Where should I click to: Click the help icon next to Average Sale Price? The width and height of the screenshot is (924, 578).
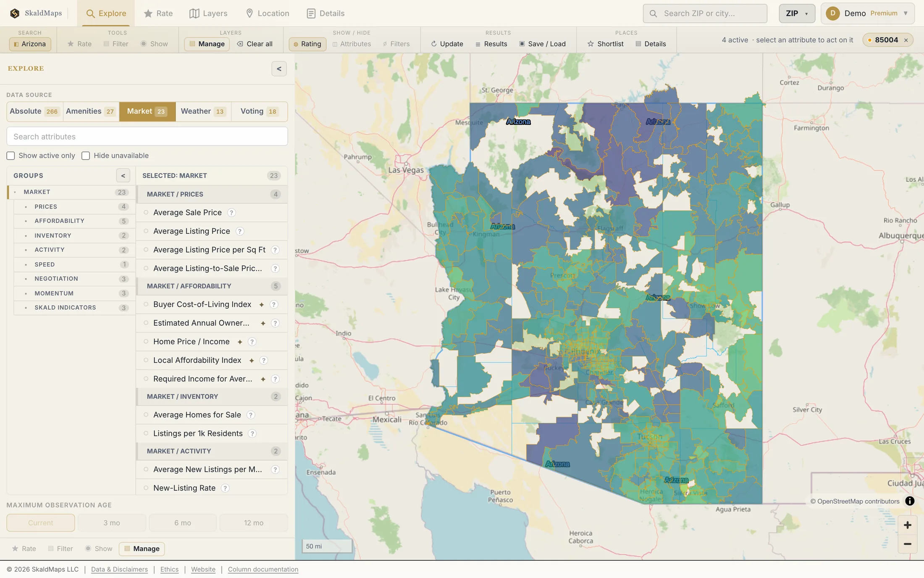pos(231,213)
